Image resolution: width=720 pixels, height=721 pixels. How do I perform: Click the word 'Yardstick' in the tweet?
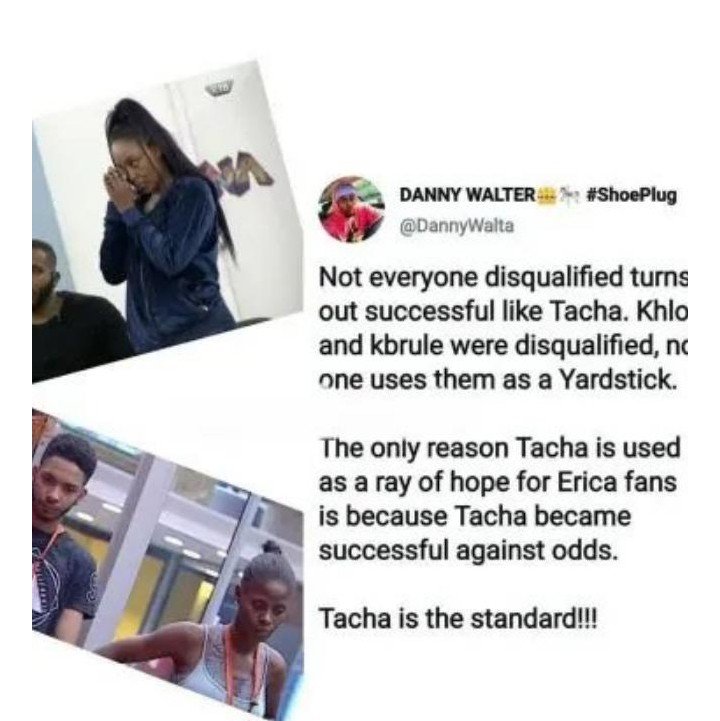click(x=618, y=380)
